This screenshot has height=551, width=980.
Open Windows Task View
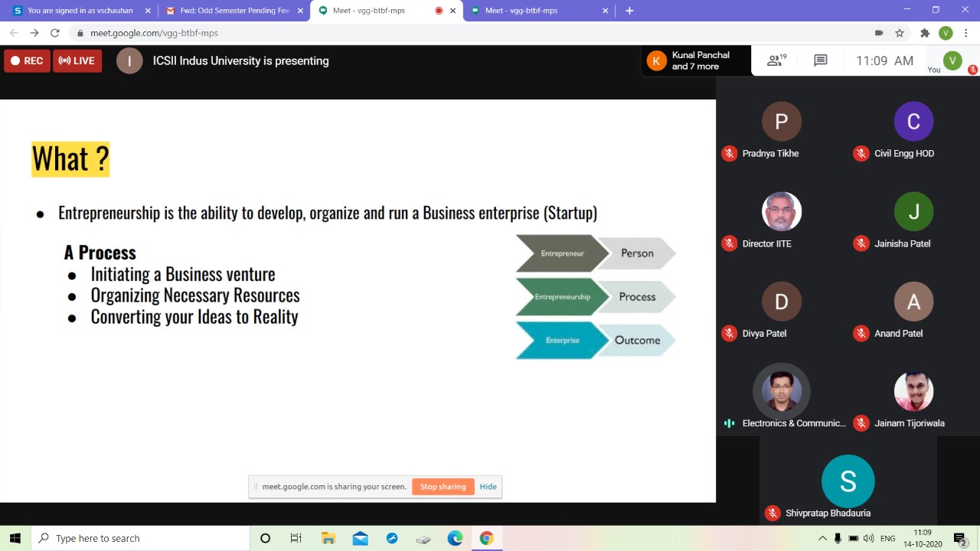point(296,538)
